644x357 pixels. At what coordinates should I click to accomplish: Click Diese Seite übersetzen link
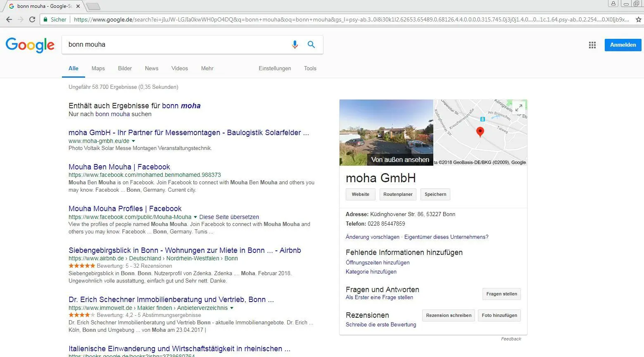click(x=229, y=217)
